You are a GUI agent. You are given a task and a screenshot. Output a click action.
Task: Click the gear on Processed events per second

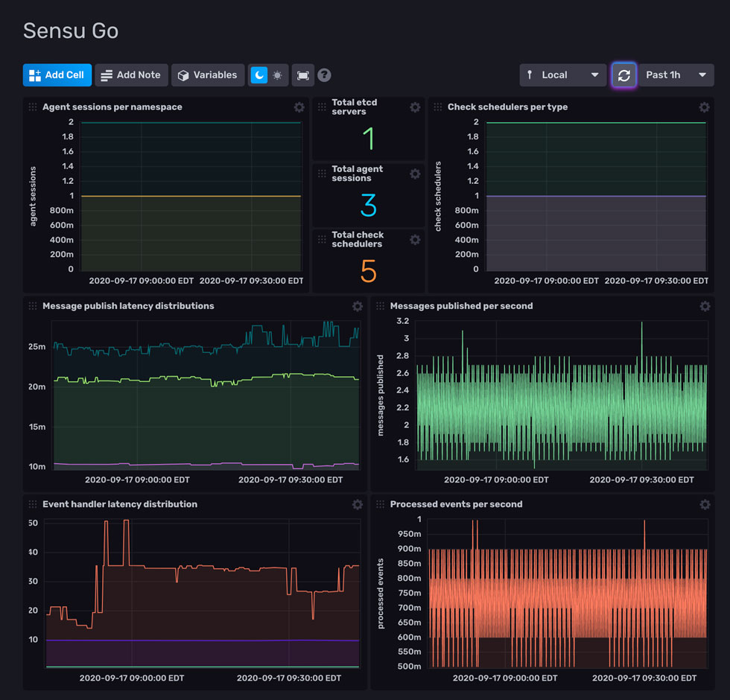[x=705, y=504]
